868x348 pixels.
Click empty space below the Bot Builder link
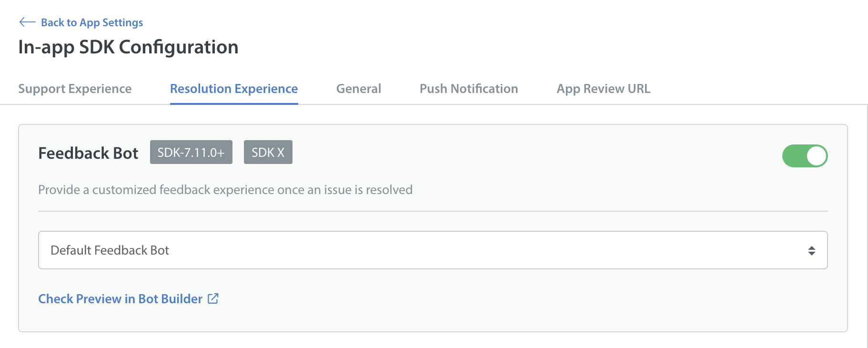tap(433, 319)
